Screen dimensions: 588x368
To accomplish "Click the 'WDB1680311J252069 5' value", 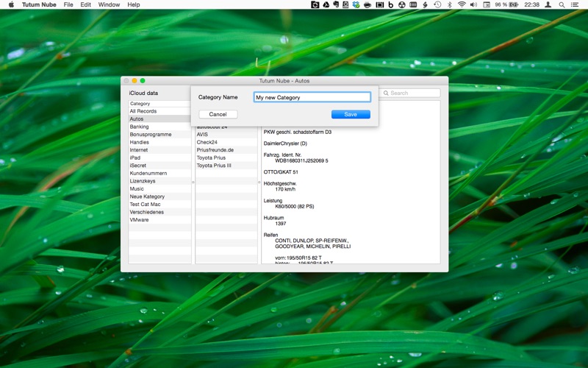I will coord(301,160).
